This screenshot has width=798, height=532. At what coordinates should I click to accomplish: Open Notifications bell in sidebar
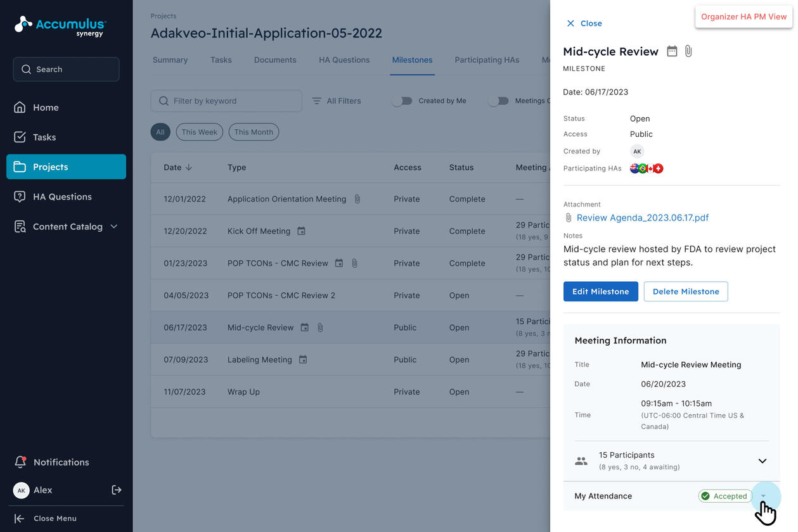coord(20,462)
